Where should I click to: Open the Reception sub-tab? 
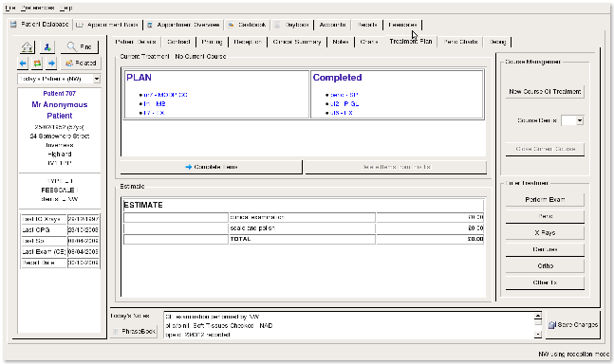248,42
